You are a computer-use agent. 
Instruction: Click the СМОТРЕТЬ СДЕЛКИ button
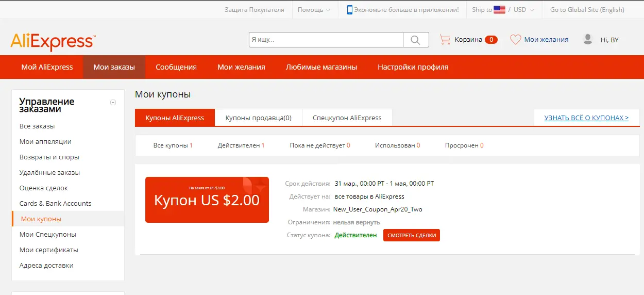[412, 235]
